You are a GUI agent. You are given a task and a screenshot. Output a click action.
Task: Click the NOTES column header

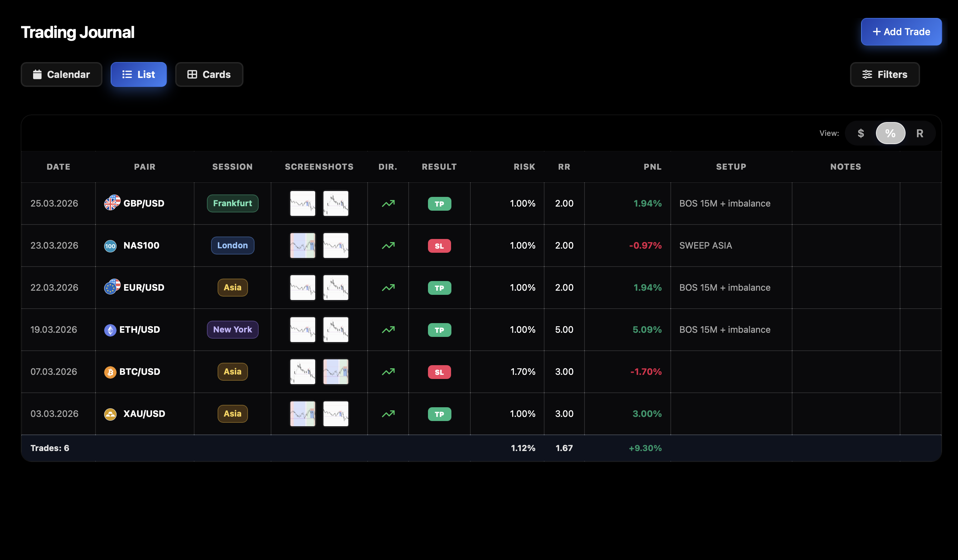(846, 167)
